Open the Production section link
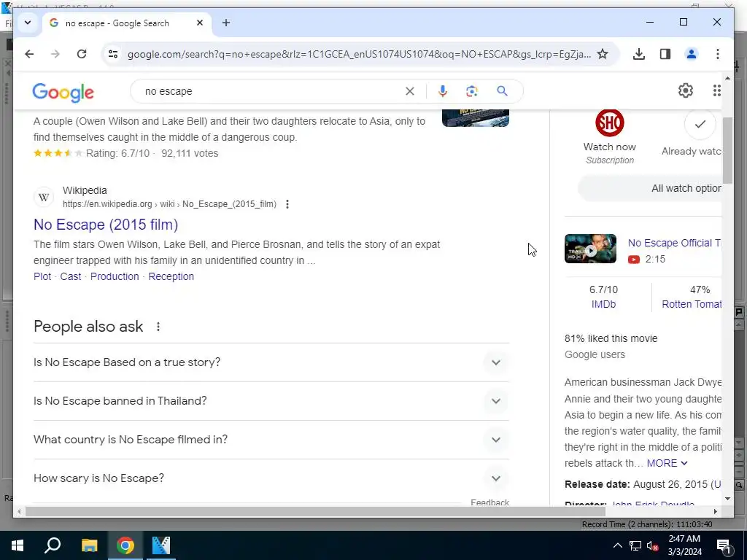 115,276
